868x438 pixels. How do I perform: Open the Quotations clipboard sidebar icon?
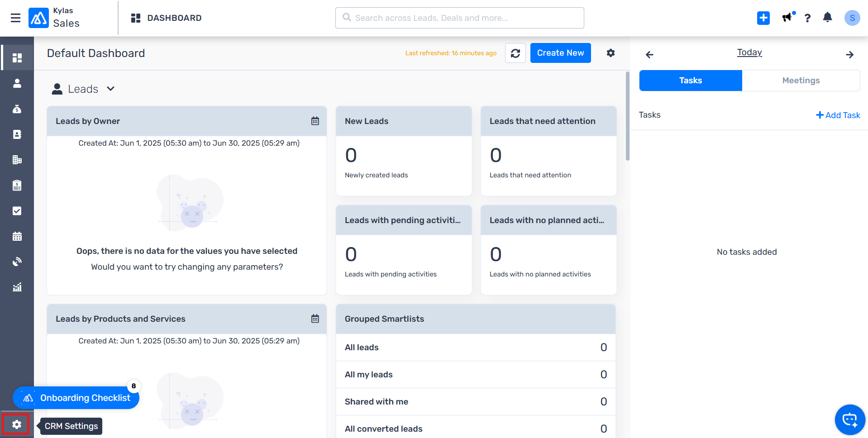(x=17, y=186)
